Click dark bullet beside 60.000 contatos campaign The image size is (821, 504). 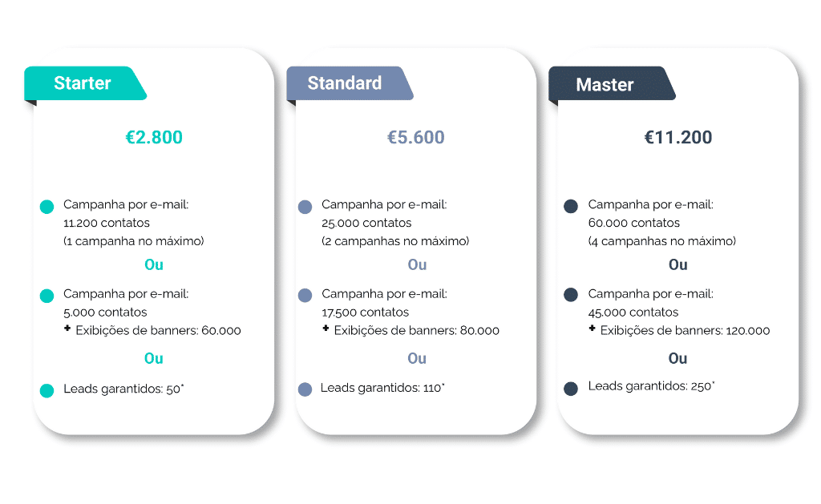tap(571, 207)
